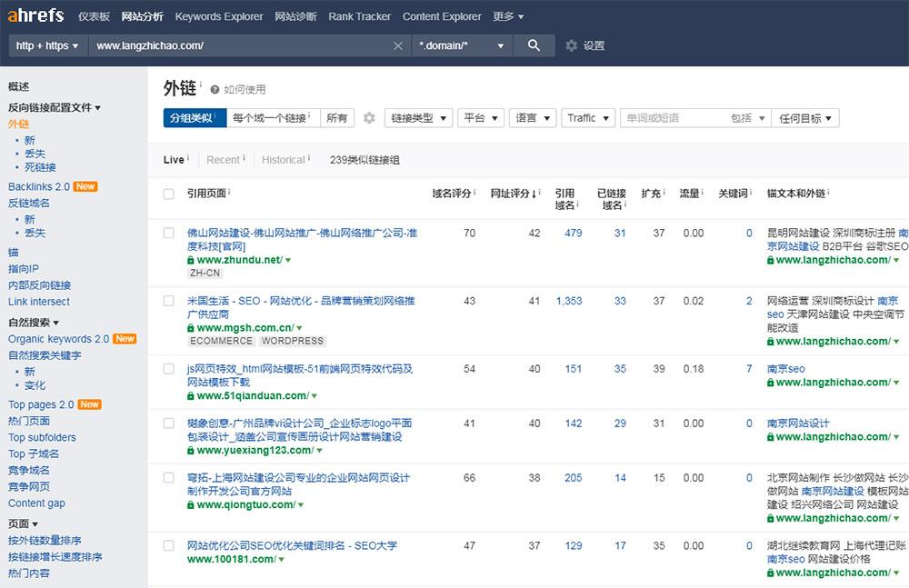Click the ZH-CN tag under zhundu.net
The width and height of the screenshot is (909, 588).
(205, 274)
